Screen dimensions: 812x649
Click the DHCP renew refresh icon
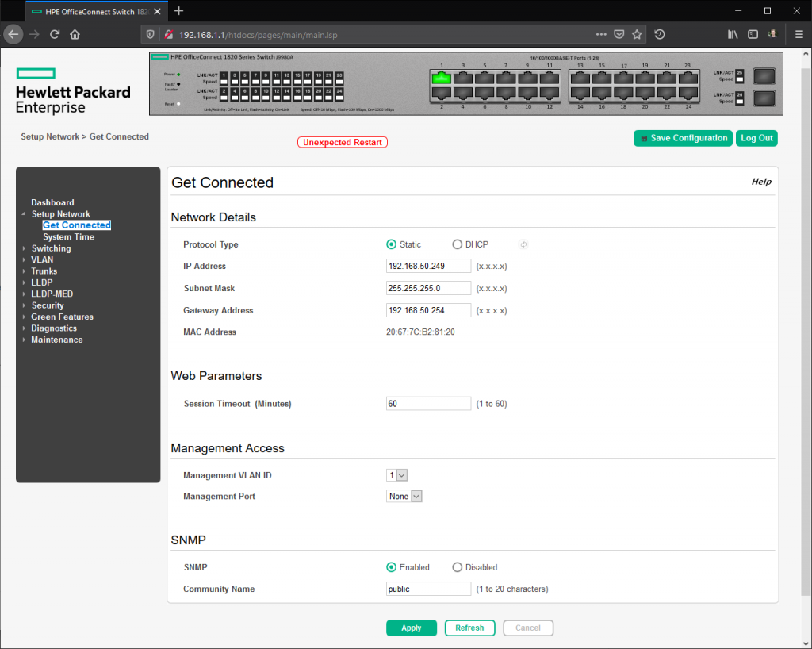523,244
